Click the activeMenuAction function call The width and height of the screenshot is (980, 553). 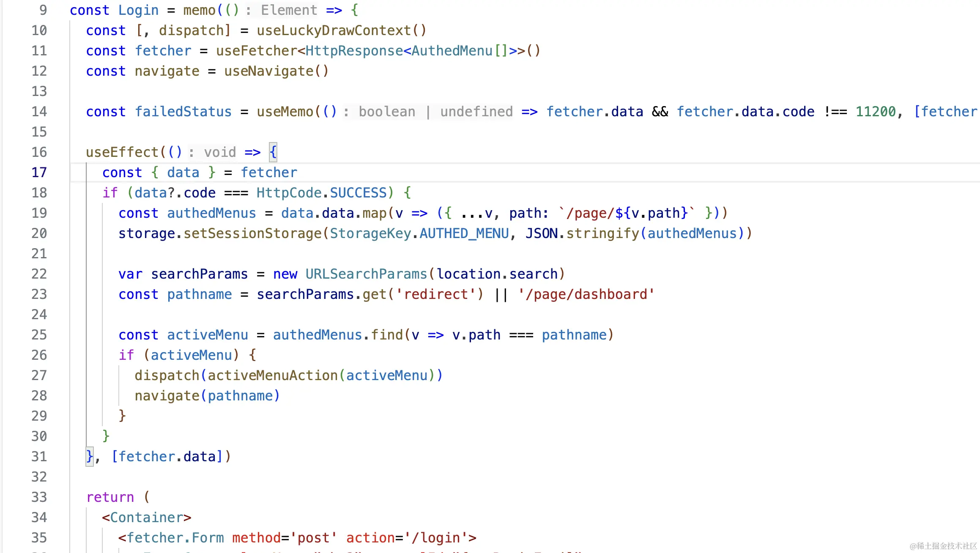coord(272,375)
